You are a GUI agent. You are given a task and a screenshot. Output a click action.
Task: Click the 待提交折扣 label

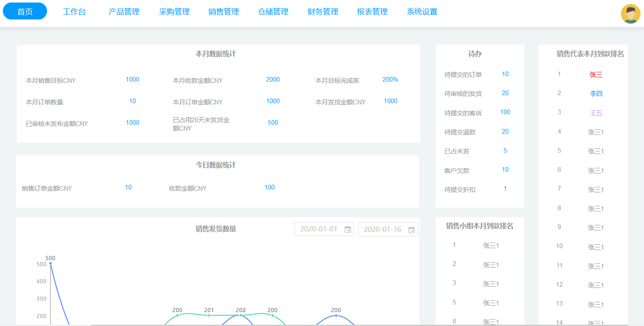point(460,190)
